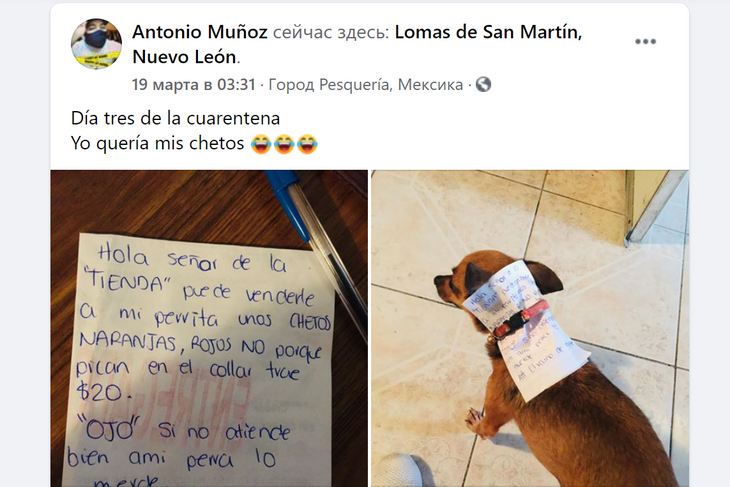Click the last laughing emoji
Image resolution: width=730 pixels, height=487 pixels.
point(307,144)
